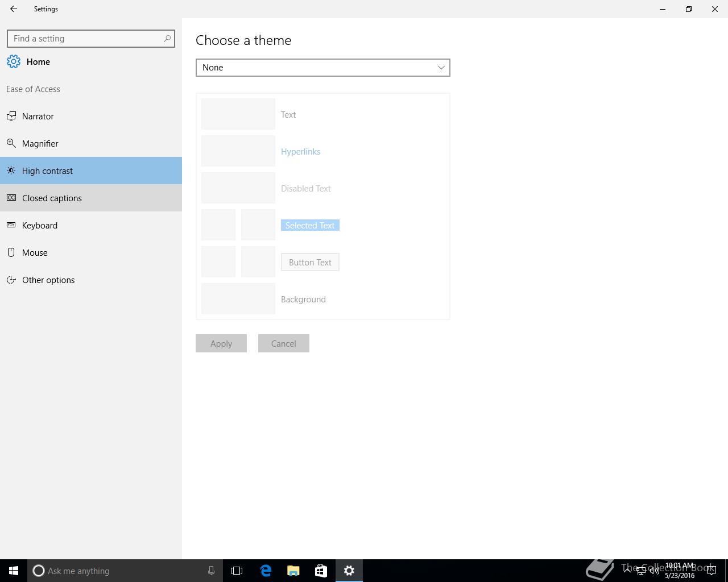This screenshot has height=582, width=728.
Task: Select the Closed captions CC icon
Action: (x=11, y=198)
